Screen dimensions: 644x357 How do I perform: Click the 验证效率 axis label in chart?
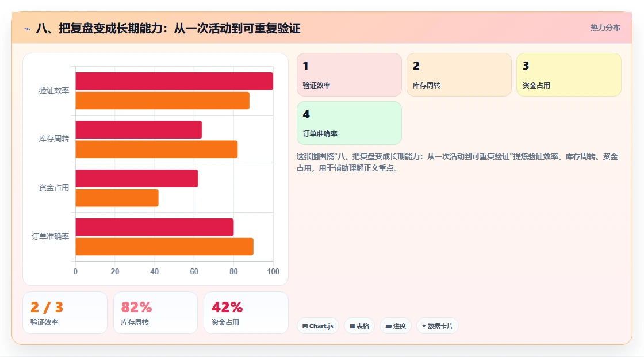pyautogui.click(x=54, y=90)
